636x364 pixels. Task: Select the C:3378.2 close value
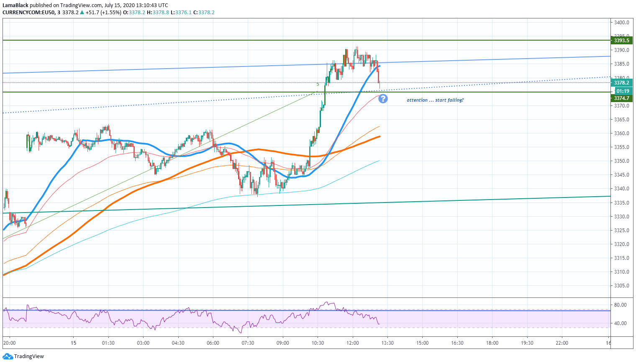pyautogui.click(x=204, y=13)
